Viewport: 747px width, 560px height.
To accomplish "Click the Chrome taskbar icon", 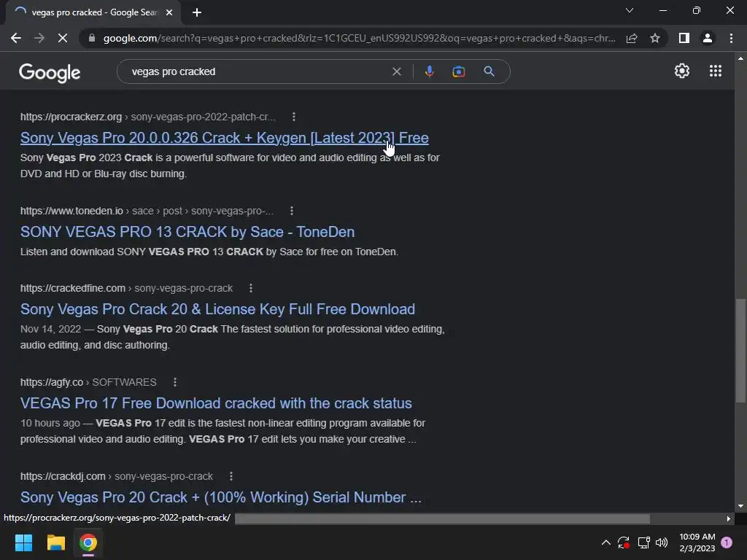I will click(88, 542).
